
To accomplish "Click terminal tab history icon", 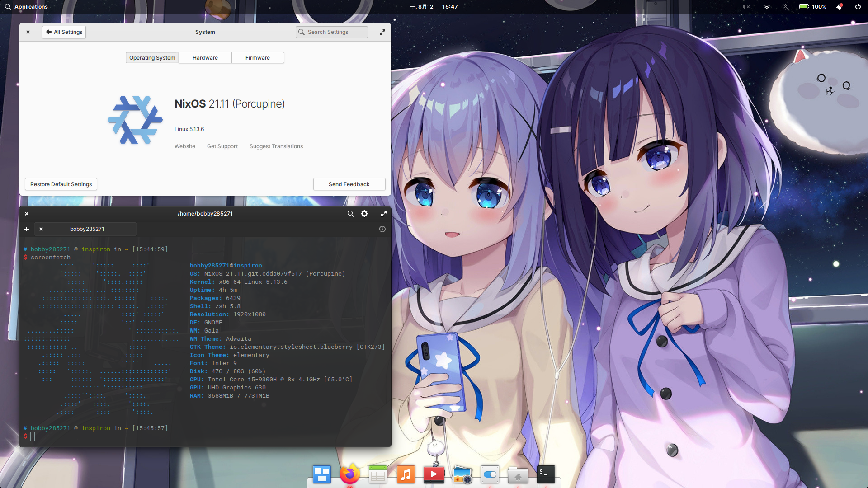I will point(382,229).
